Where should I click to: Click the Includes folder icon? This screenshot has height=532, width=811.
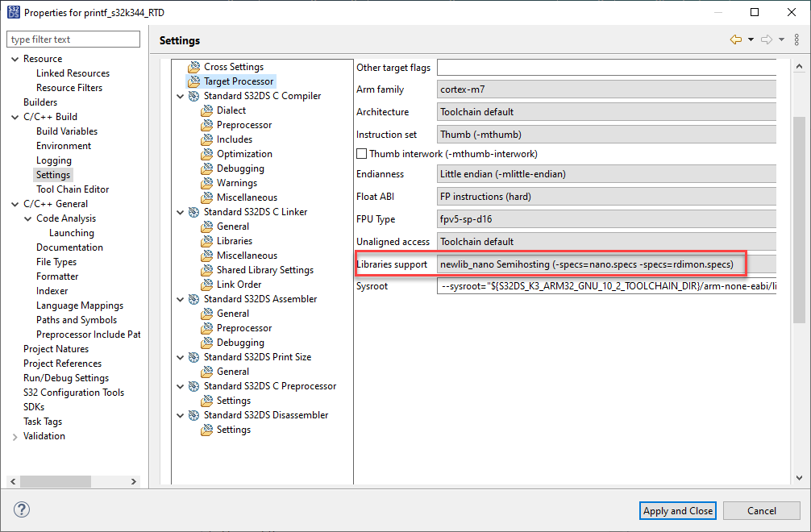coord(207,139)
